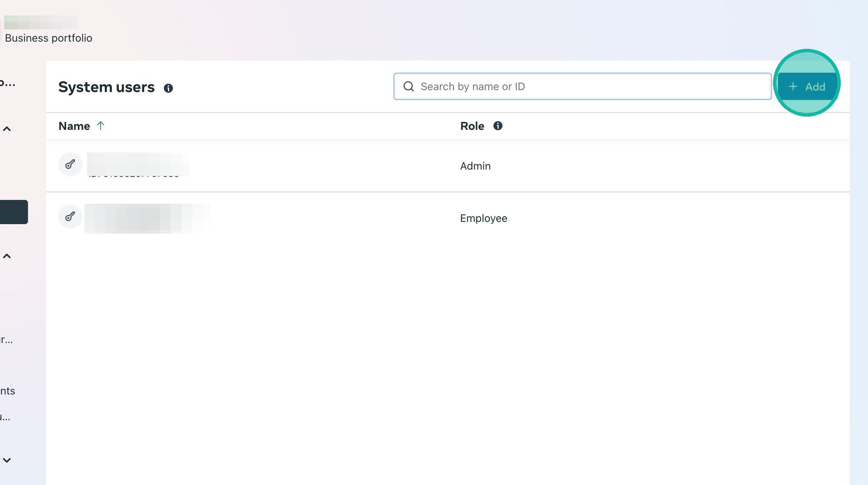Click the Business portfolio label
The width and height of the screenshot is (868, 485).
pyautogui.click(x=48, y=38)
